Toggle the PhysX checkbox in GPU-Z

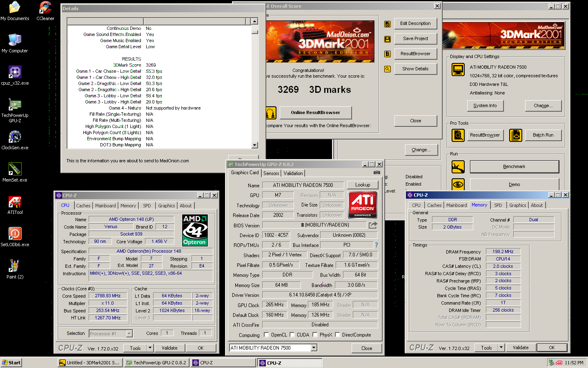click(315, 334)
